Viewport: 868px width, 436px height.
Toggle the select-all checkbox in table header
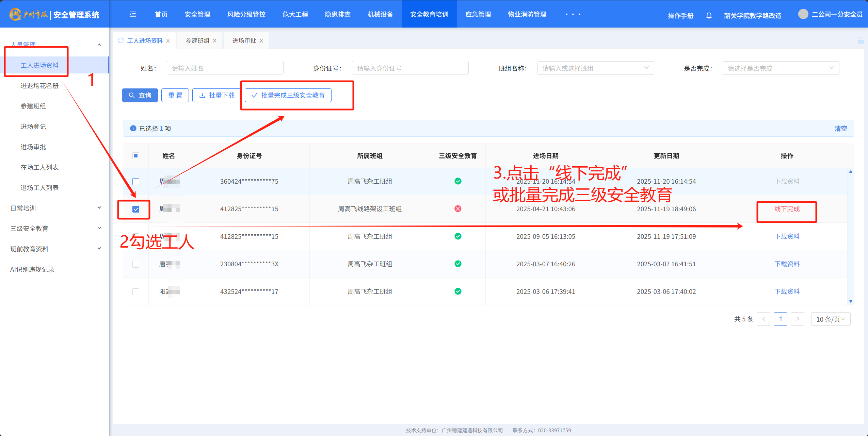click(136, 156)
